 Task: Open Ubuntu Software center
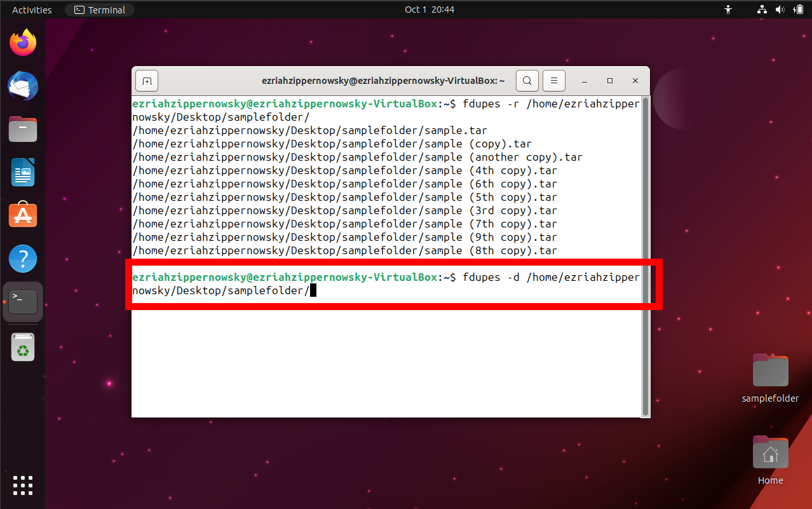click(23, 215)
